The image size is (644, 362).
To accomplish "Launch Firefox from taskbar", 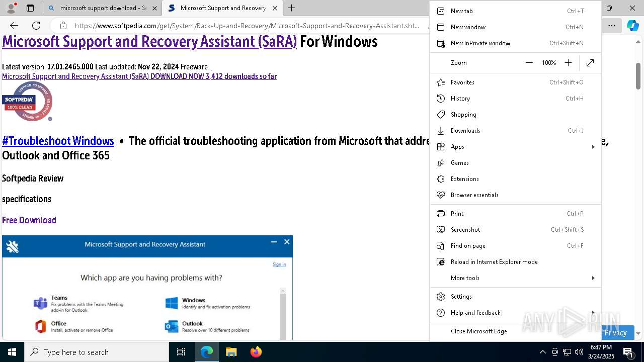I will tap(256, 352).
